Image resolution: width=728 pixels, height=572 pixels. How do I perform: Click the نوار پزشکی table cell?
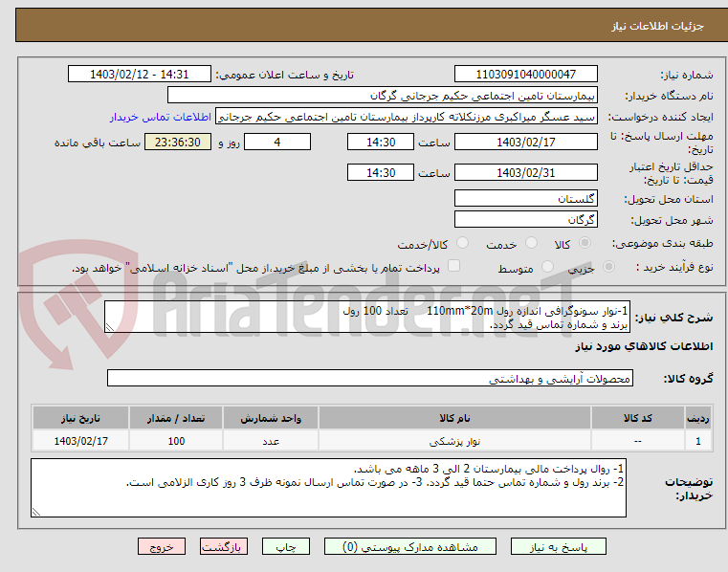(x=454, y=441)
